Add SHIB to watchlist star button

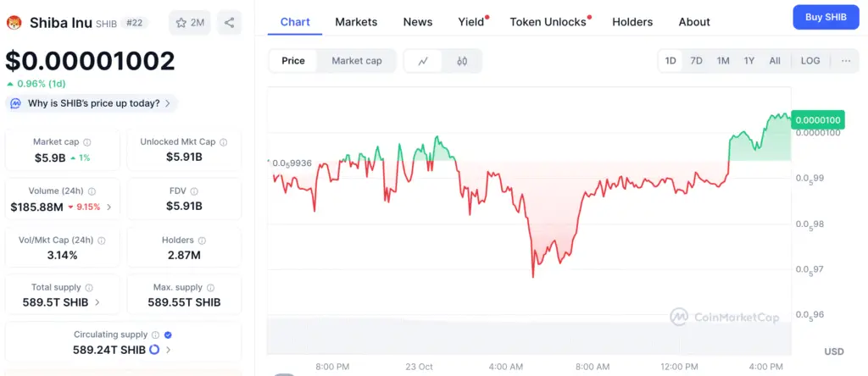click(x=190, y=23)
